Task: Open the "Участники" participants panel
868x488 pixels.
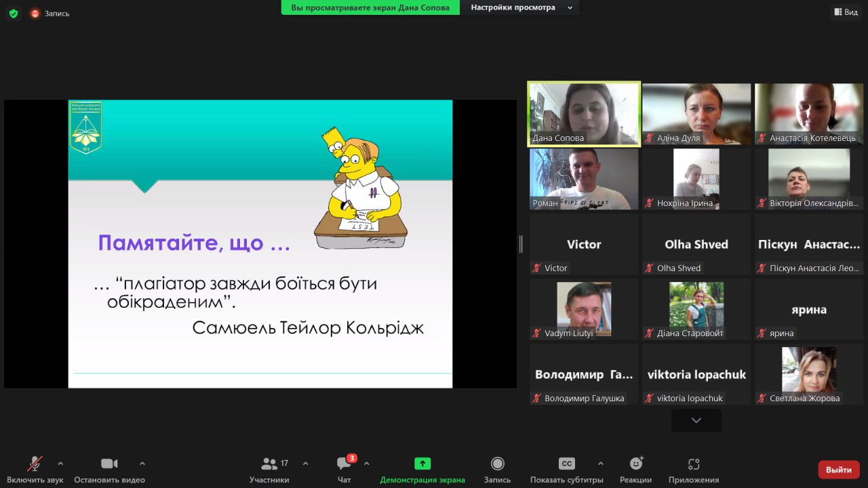Action: pos(269,470)
